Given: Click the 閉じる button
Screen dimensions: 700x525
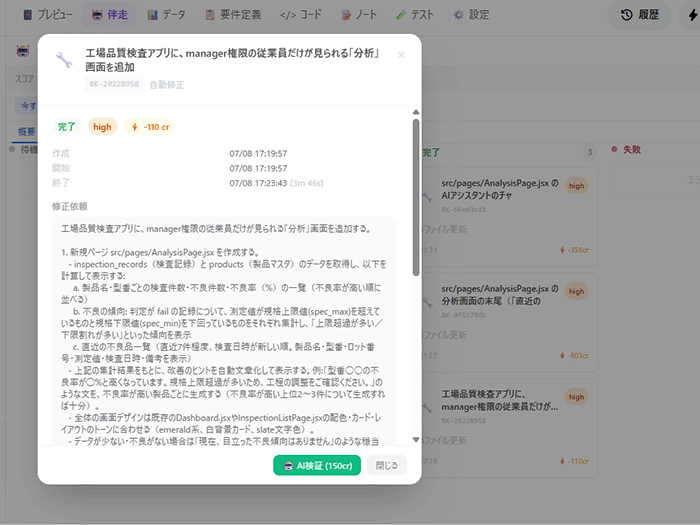Looking at the screenshot, I should (387, 465).
